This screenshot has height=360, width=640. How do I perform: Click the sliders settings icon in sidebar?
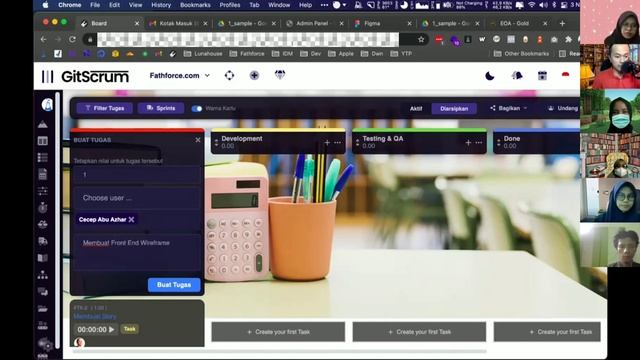coord(42,191)
